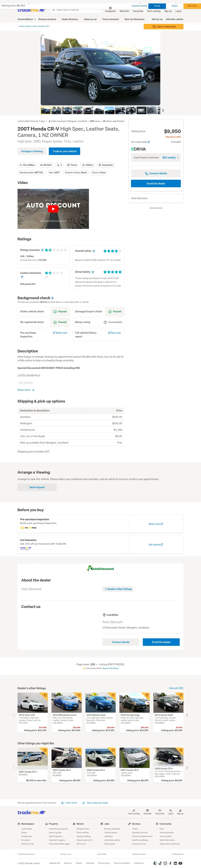
Task: Open the Dealer directory menu item
Action: pyautogui.click(x=70, y=19)
